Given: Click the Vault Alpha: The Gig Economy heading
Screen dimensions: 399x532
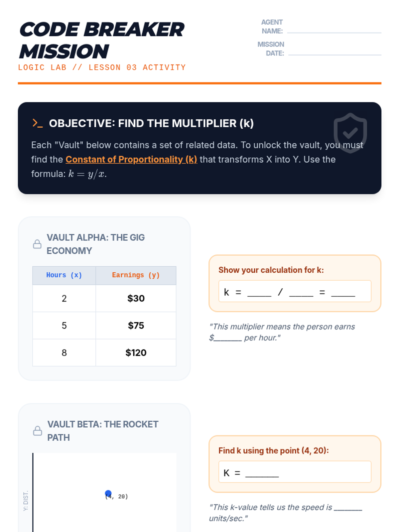Looking at the screenshot, I should pos(95,244).
